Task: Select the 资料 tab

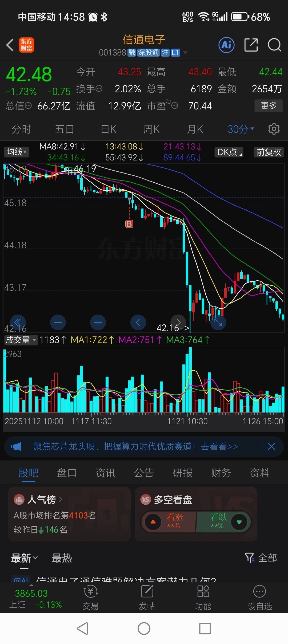Action: [x=260, y=473]
